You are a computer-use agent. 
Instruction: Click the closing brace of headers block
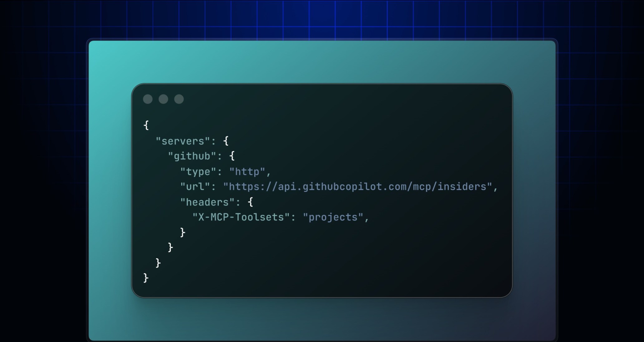tap(183, 232)
